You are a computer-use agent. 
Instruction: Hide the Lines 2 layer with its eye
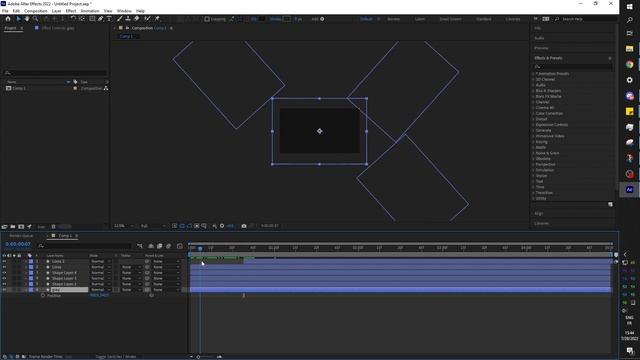(4, 261)
